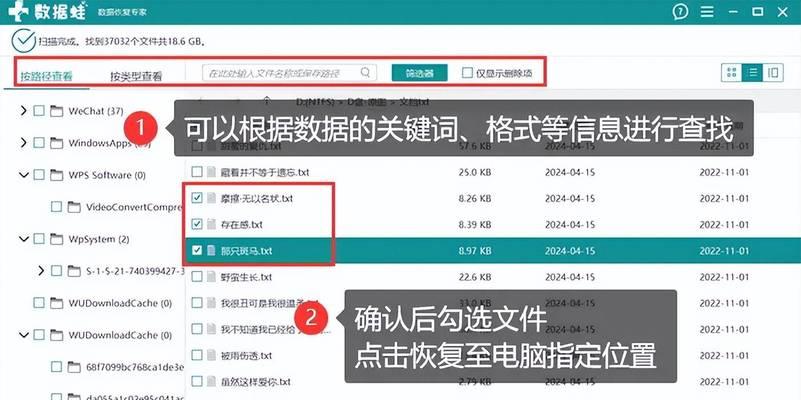Uncheck the 存在感.txt file checkbox

pos(197,224)
